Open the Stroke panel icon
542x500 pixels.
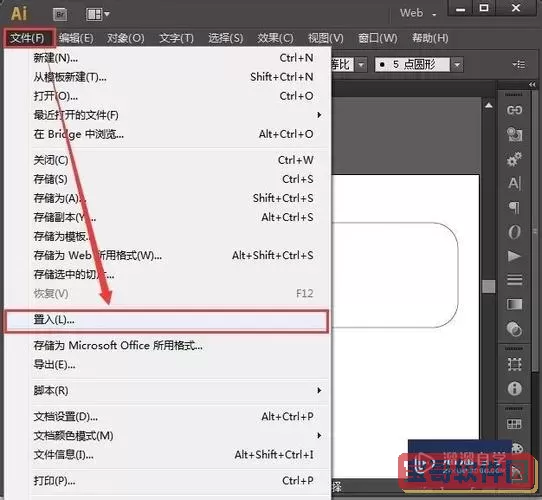click(x=514, y=280)
